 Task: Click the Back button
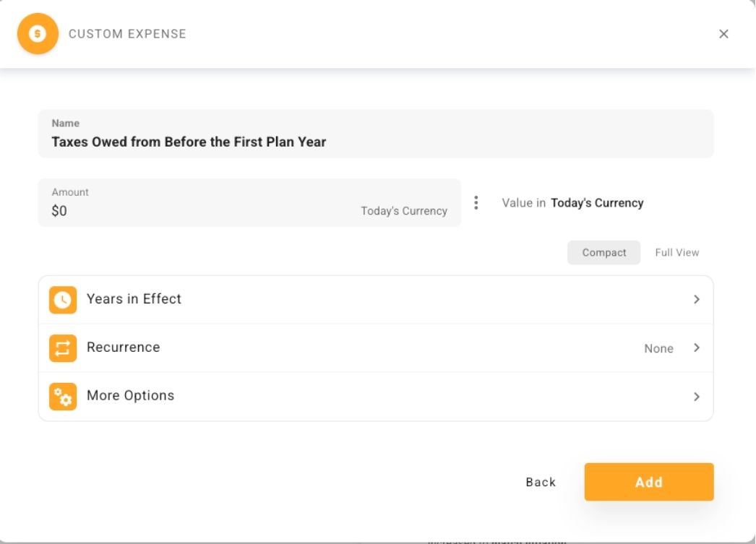click(x=539, y=482)
